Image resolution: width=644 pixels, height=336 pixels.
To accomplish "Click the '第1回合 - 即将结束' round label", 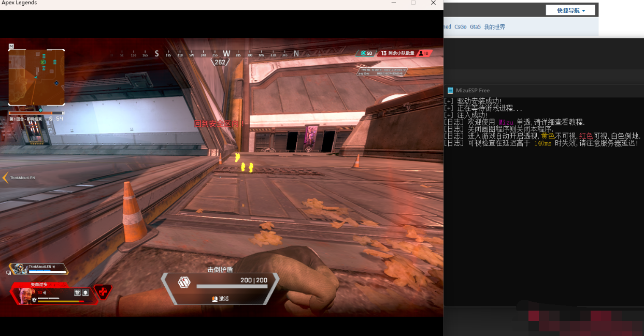I will pos(26,119).
